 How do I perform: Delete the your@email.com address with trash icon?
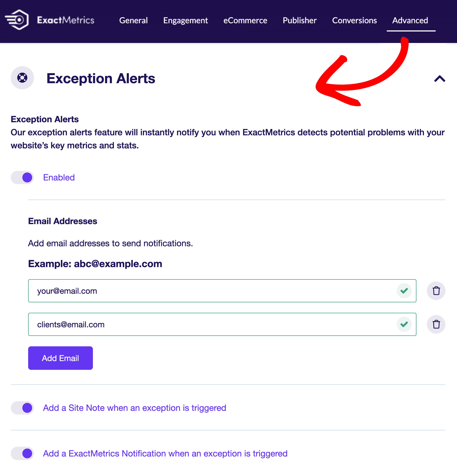click(436, 291)
